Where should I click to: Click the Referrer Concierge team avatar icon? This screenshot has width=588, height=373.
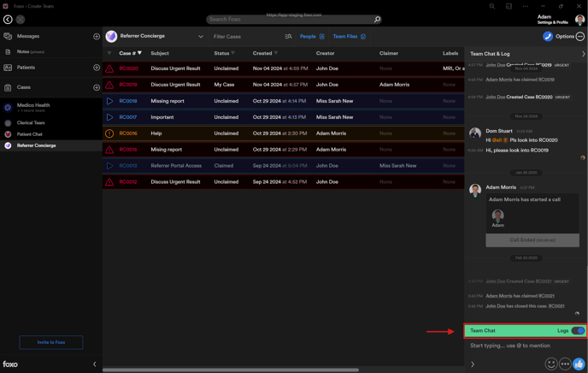111,37
